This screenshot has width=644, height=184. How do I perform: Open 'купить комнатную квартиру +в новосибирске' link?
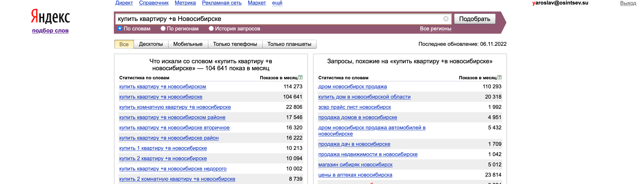[175, 107]
